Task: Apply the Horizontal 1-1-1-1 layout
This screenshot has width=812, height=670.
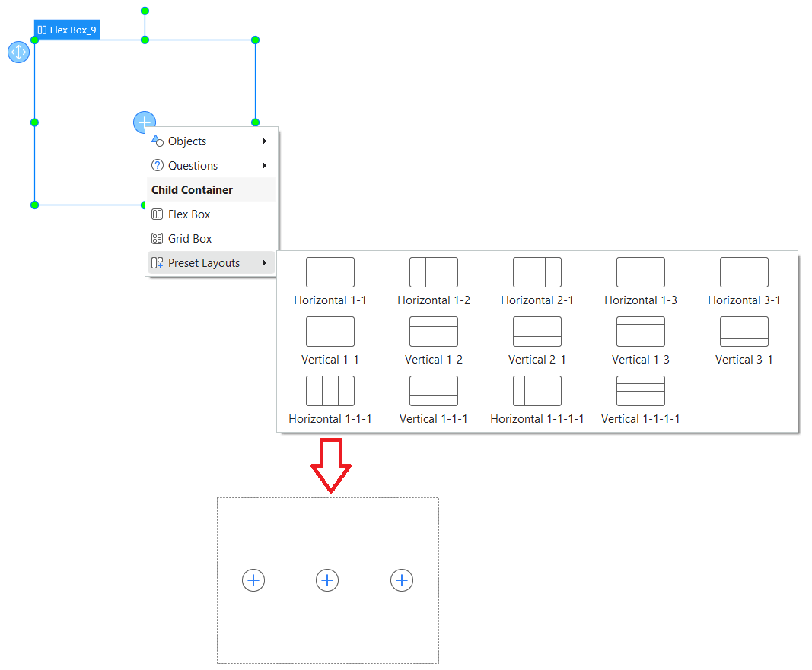Action: pyautogui.click(x=537, y=391)
